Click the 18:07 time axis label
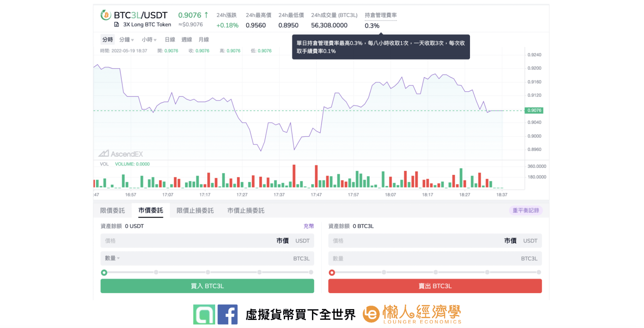Viewport: 644px width, 328px height. tap(391, 195)
